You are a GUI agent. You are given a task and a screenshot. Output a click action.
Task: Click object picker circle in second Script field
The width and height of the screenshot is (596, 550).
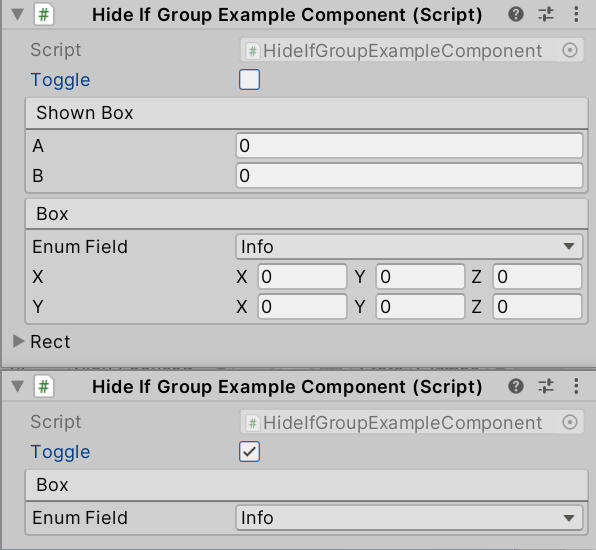(x=570, y=422)
